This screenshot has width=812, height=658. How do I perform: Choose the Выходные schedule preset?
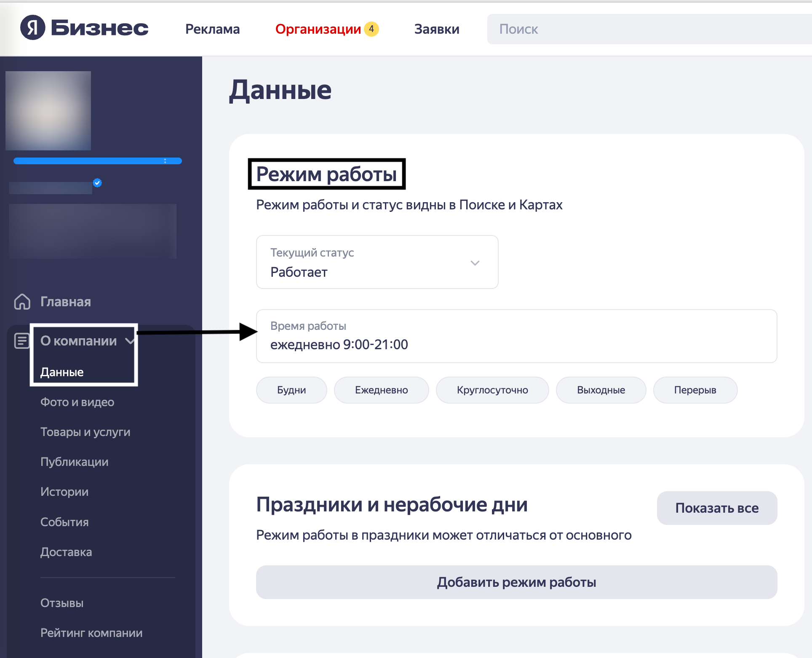pos(601,390)
